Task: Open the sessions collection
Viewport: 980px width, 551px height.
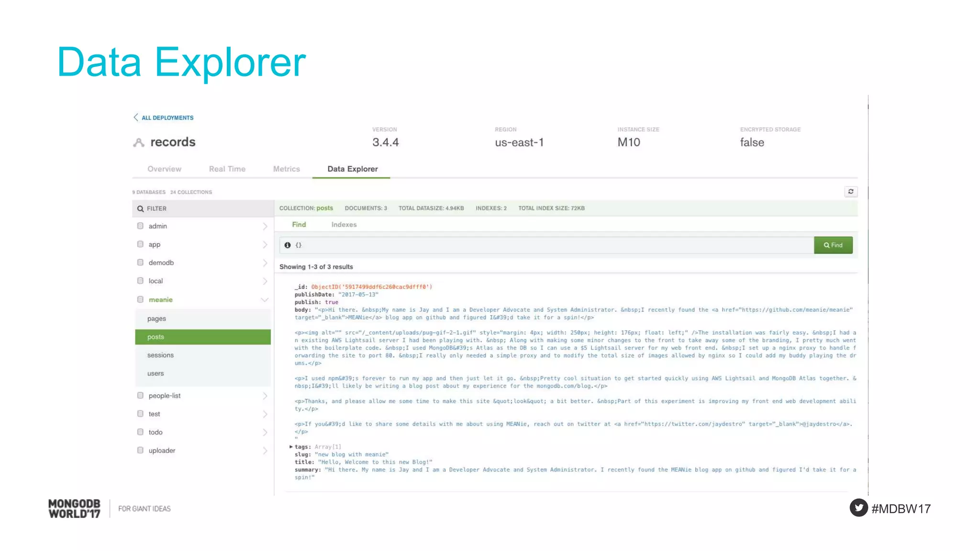Action: (x=203, y=355)
